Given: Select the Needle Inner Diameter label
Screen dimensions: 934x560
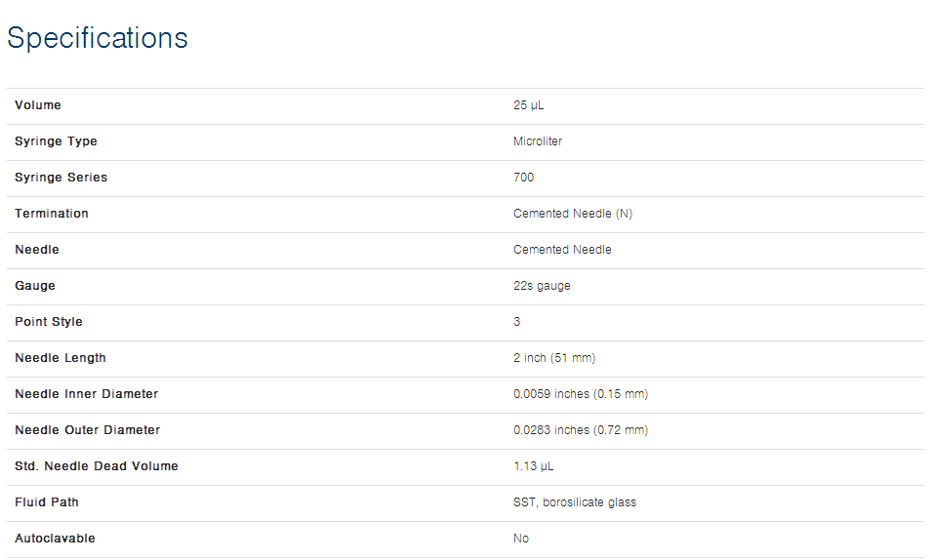Looking at the screenshot, I should point(87,394).
